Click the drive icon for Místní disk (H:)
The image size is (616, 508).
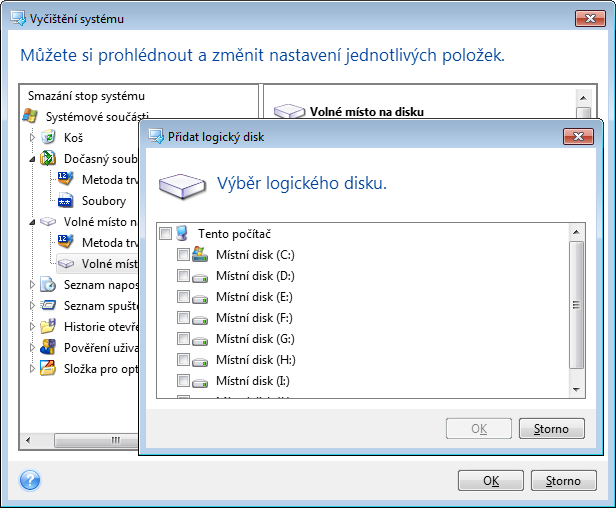(200, 362)
